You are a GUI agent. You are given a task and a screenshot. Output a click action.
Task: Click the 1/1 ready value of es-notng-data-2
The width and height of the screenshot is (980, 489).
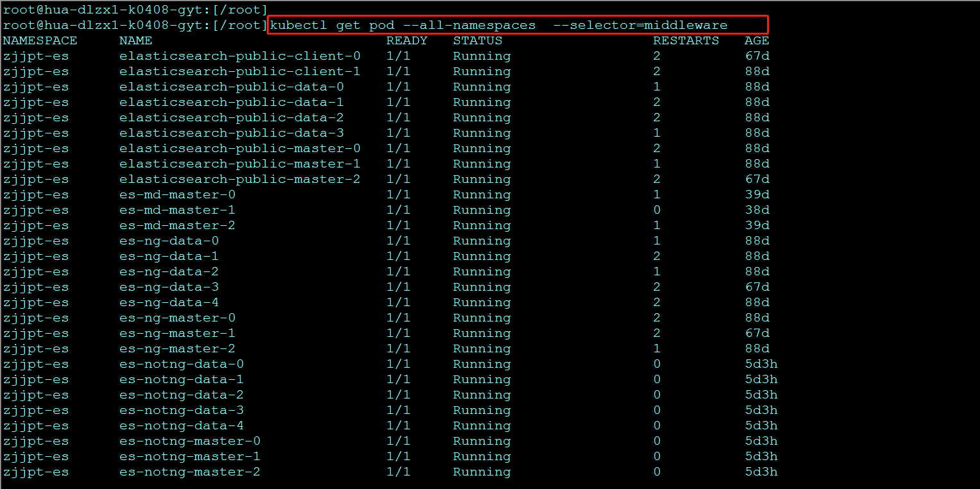coord(398,395)
